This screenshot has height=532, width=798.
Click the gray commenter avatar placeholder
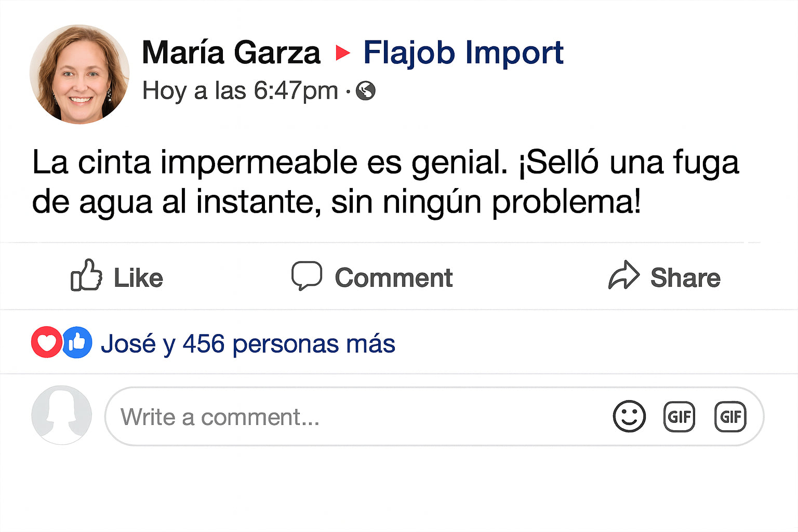tap(61, 415)
